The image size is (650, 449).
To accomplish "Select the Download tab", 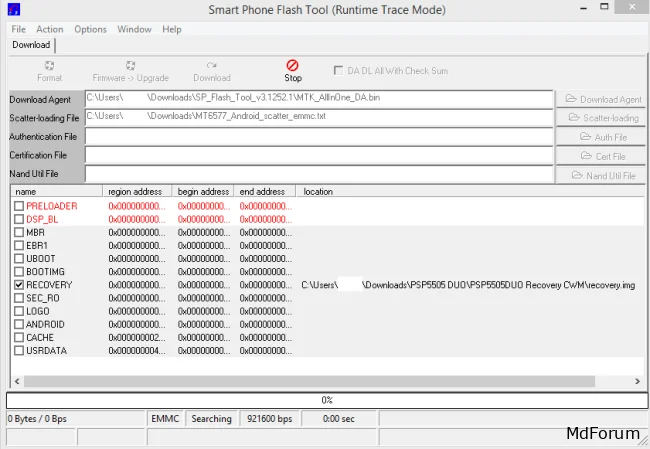I will point(31,45).
